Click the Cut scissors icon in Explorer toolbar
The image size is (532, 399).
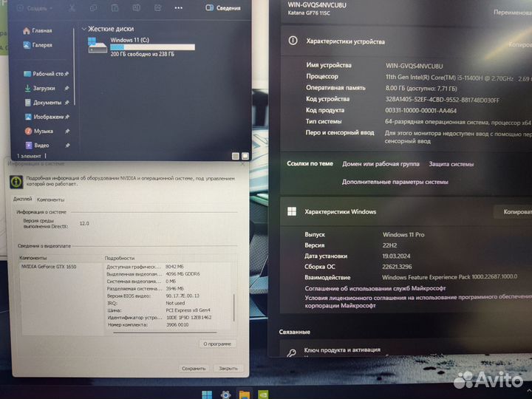[72, 8]
